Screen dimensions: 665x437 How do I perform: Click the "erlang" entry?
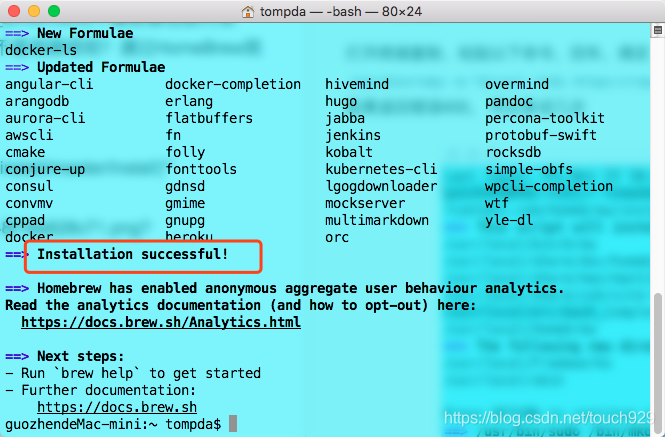tap(189, 101)
